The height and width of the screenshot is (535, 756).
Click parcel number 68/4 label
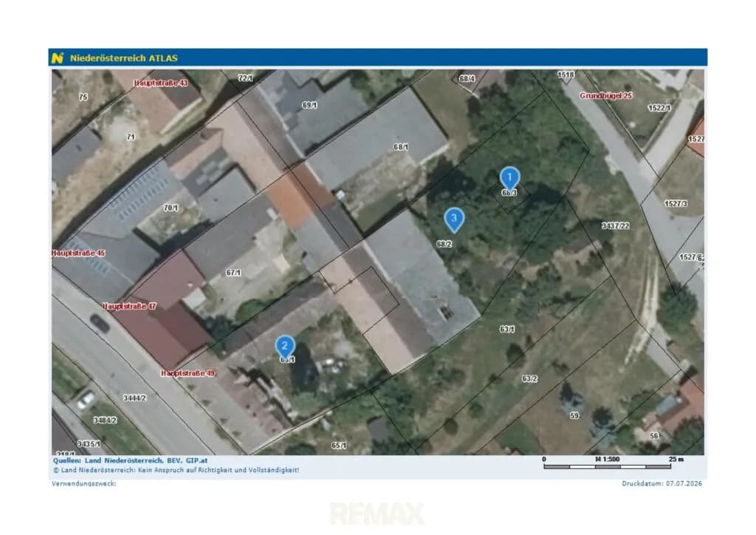(467, 78)
